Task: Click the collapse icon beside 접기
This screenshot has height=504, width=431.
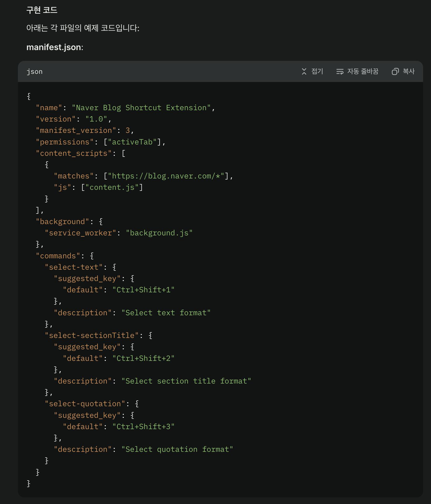Action: click(x=304, y=71)
